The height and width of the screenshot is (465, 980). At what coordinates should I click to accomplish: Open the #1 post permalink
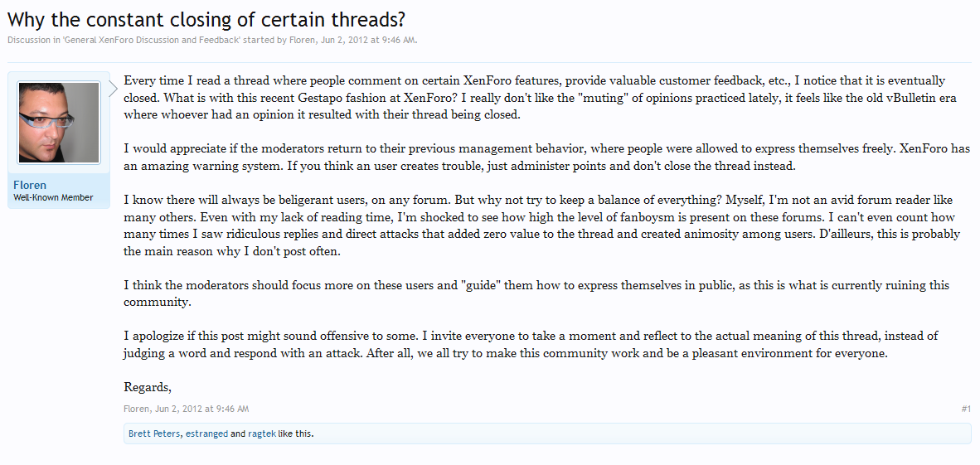[966, 409]
